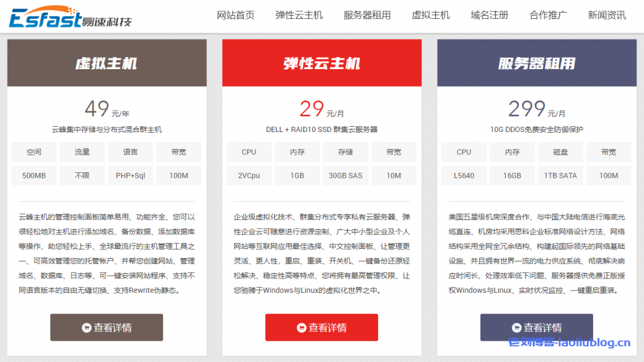Click cart icon in purple 查看详情 button
644x362 pixels.
[x=516, y=327]
